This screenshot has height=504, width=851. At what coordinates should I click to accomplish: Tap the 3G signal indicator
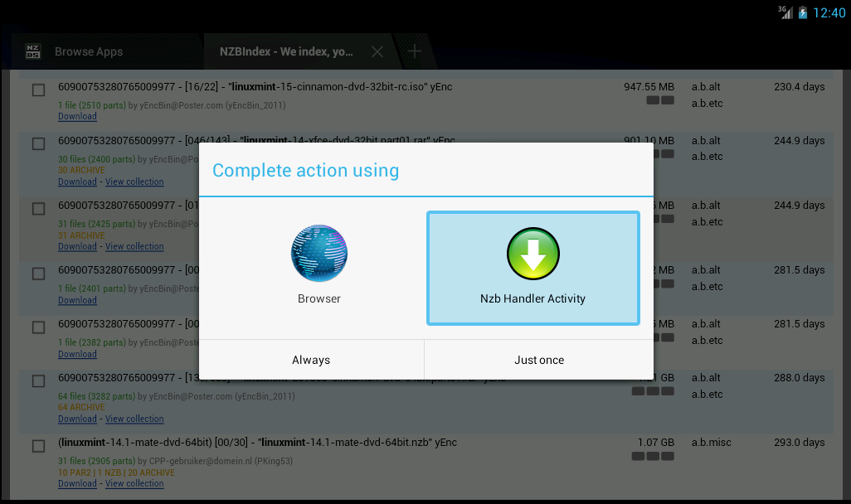pos(785,12)
